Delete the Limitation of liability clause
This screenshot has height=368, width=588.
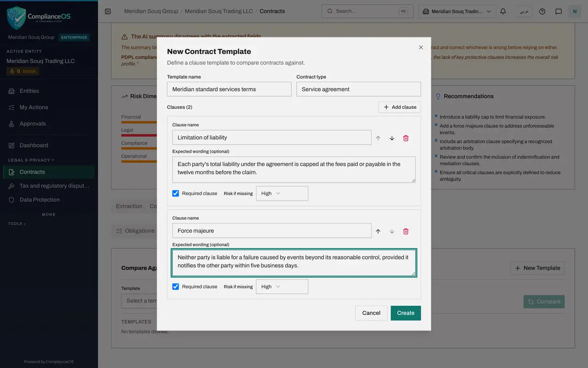[x=406, y=138]
